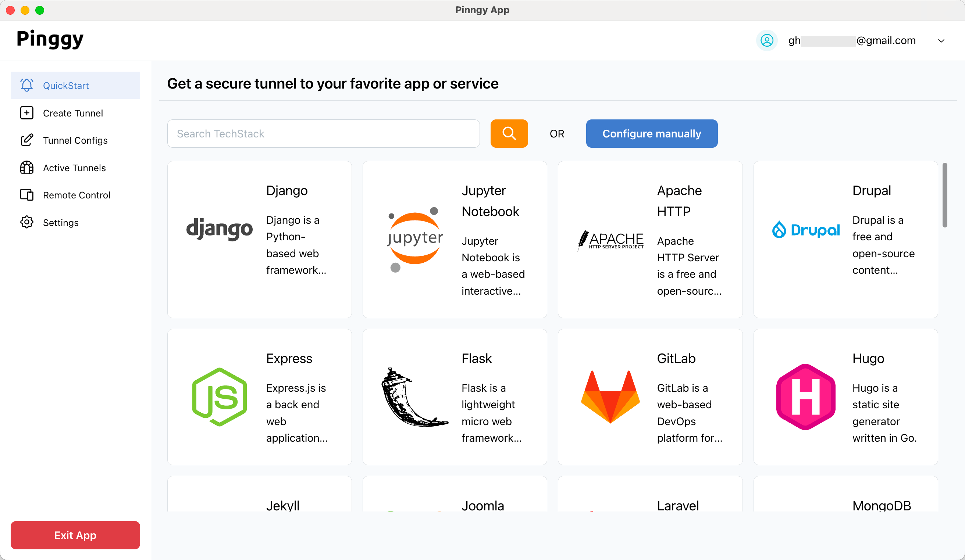Click the GitLab fox logo
The image size is (965, 560).
[610, 397]
